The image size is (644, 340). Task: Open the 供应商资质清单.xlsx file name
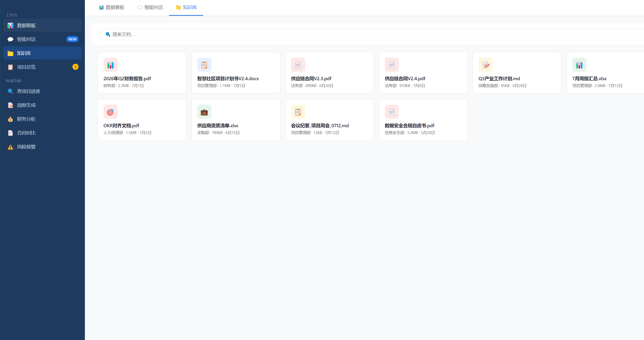click(x=218, y=126)
